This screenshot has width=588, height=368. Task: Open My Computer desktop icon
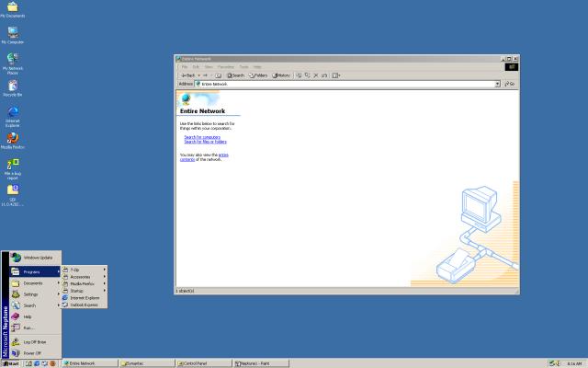pyautogui.click(x=12, y=35)
